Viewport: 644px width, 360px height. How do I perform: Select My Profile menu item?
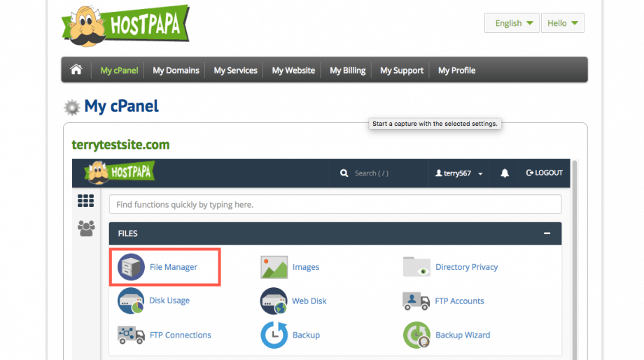click(456, 70)
